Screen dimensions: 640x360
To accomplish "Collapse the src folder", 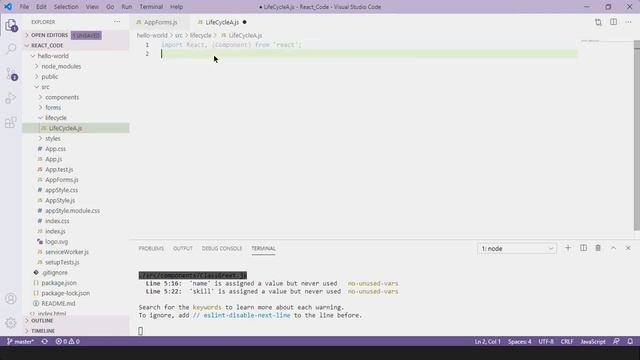I will [x=76, y=87].
